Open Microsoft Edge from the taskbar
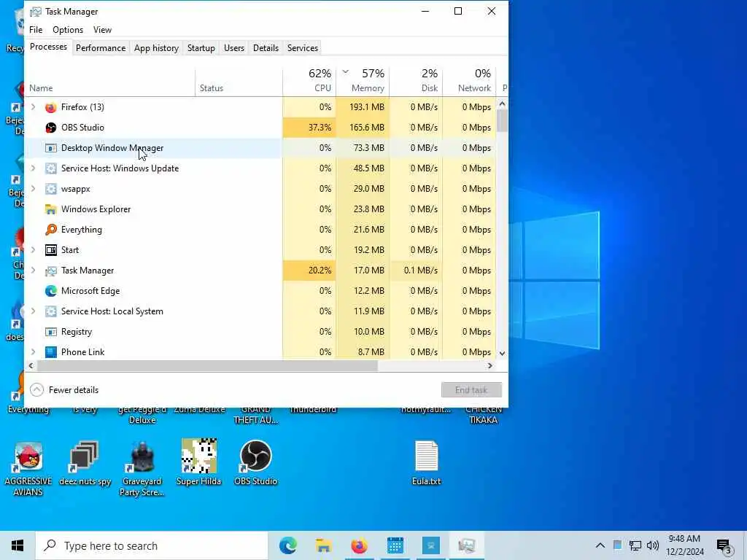Screen dimensions: 747x560 (287, 545)
